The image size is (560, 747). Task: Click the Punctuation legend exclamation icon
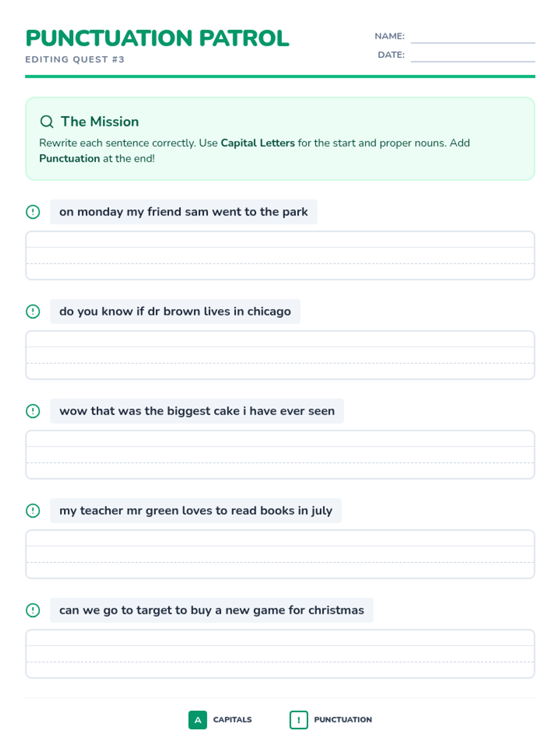299,720
